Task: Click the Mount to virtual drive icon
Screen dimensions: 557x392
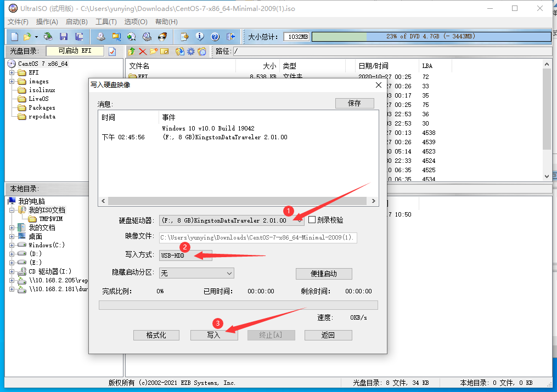Action: point(147,37)
